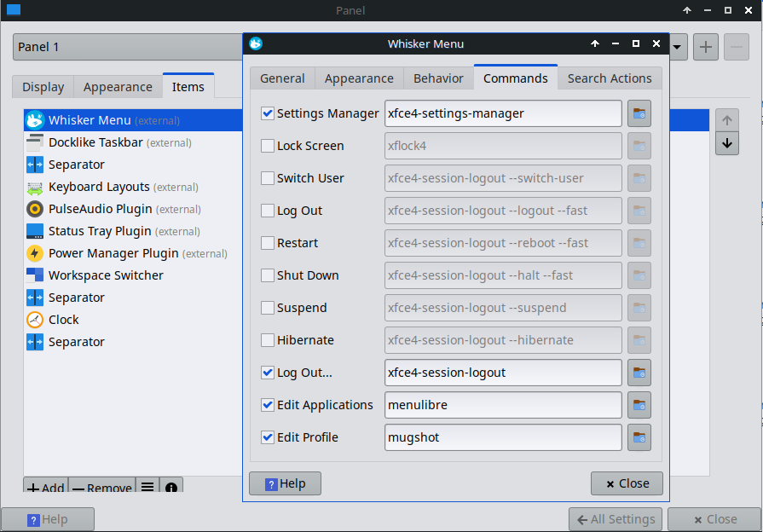Enable the Suspend command
Screen dimensions: 763x532
(x=268, y=308)
